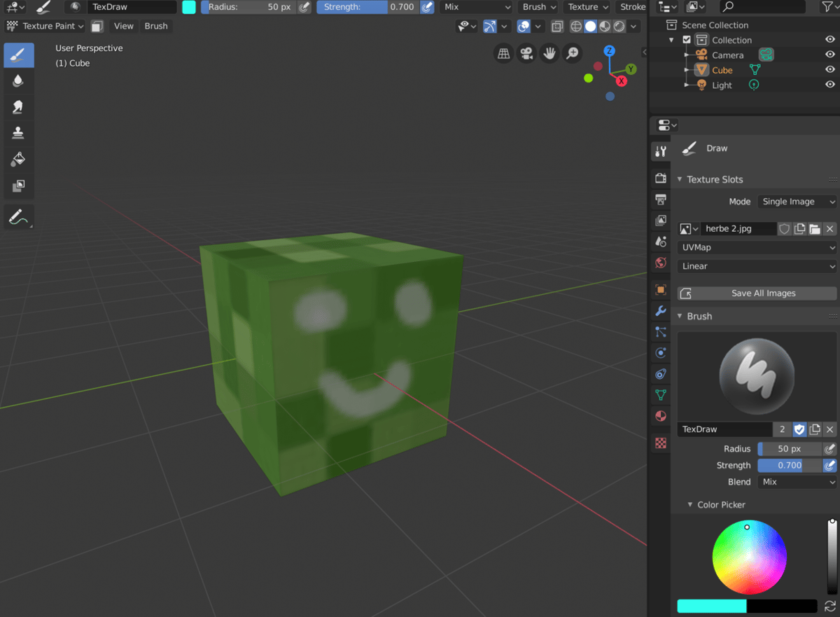Viewport: 840px width, 617px height.
Task: Select the Fill bucket tool in left toolbar
Action: pyautogui.click(x=18, y=159)
